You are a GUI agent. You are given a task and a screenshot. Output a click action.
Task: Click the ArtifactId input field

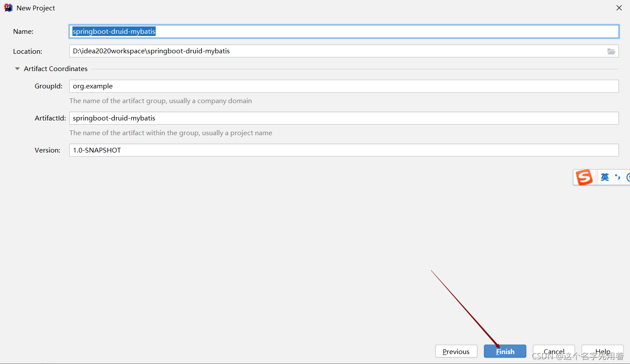coord(344,118)
